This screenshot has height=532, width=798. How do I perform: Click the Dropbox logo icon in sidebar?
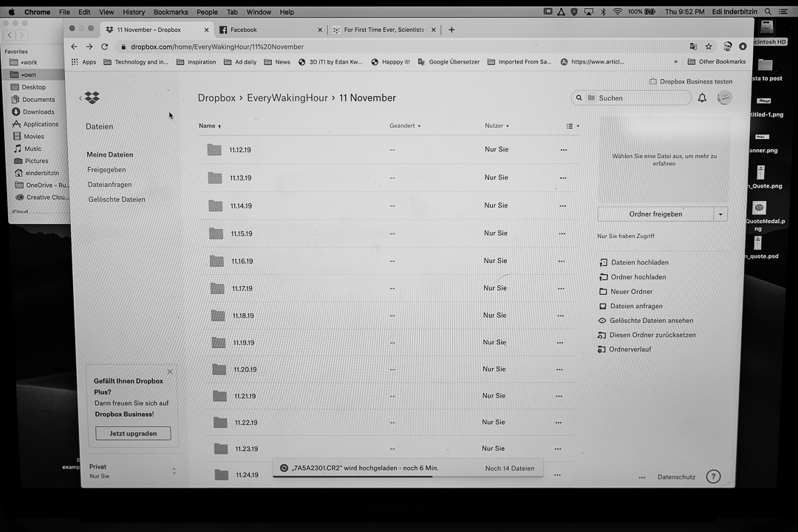tap(92, 98)
